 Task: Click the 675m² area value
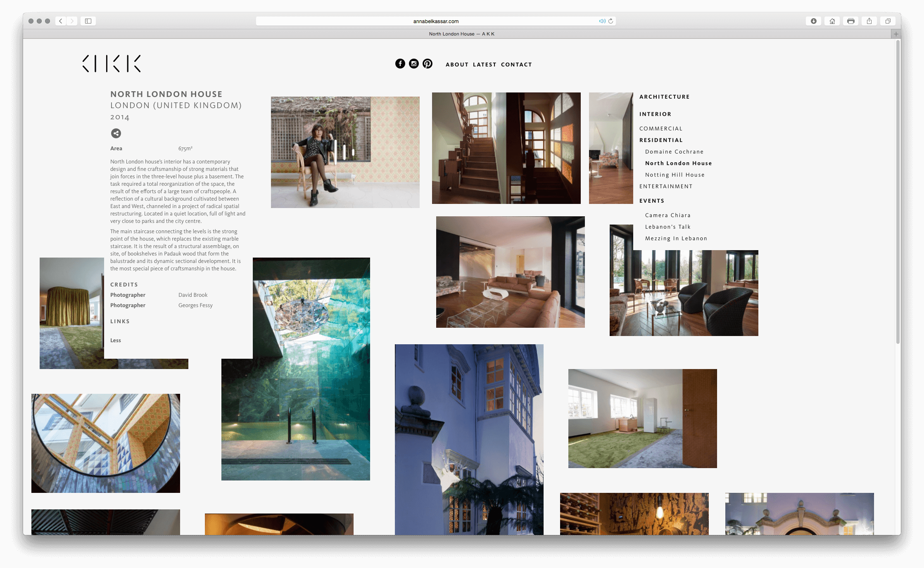click(x=185, y=148)
